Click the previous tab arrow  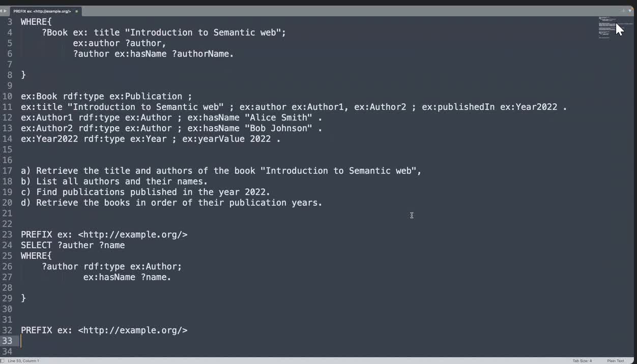point(2,11)
